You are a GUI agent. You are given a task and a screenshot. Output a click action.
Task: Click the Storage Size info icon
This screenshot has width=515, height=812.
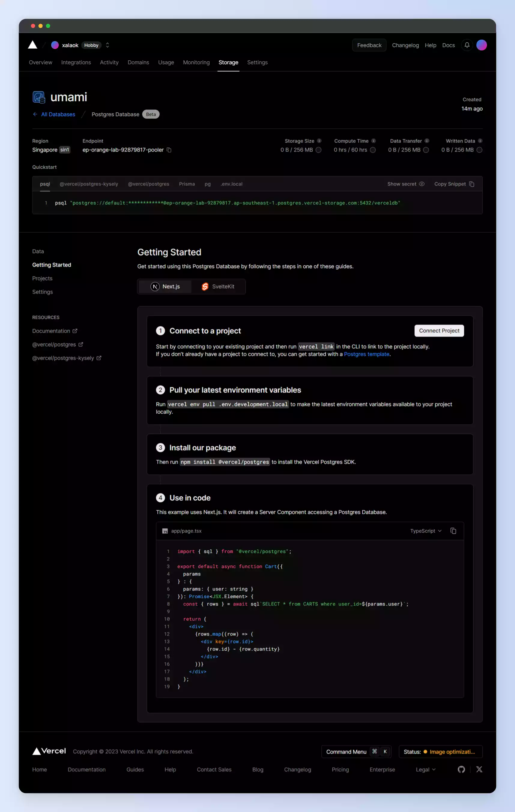tap(319, 141)
